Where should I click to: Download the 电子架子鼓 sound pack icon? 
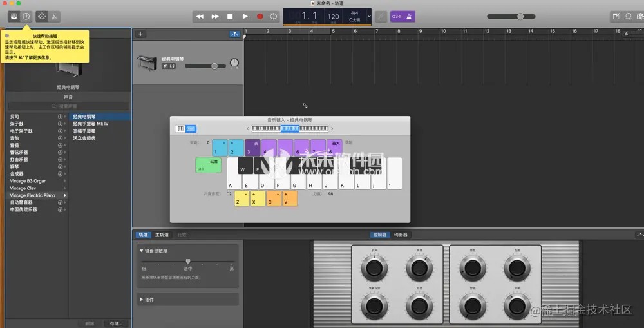point(60,131)
